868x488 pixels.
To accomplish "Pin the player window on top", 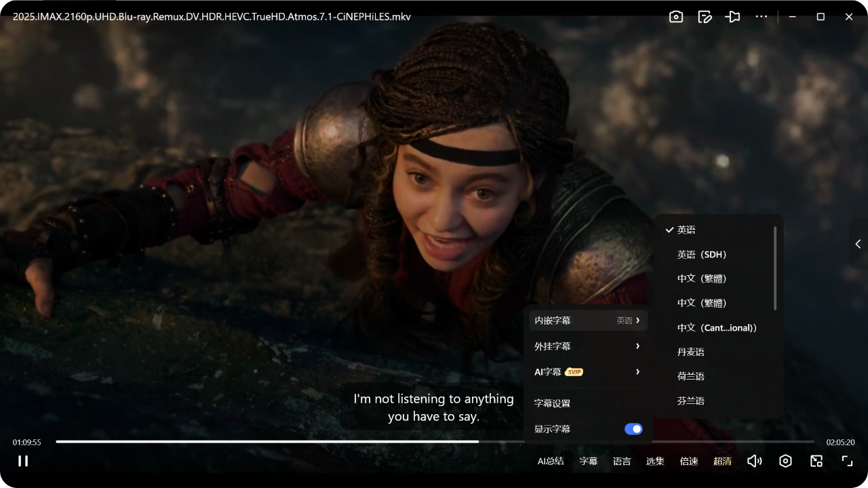I will coord(732,17).
